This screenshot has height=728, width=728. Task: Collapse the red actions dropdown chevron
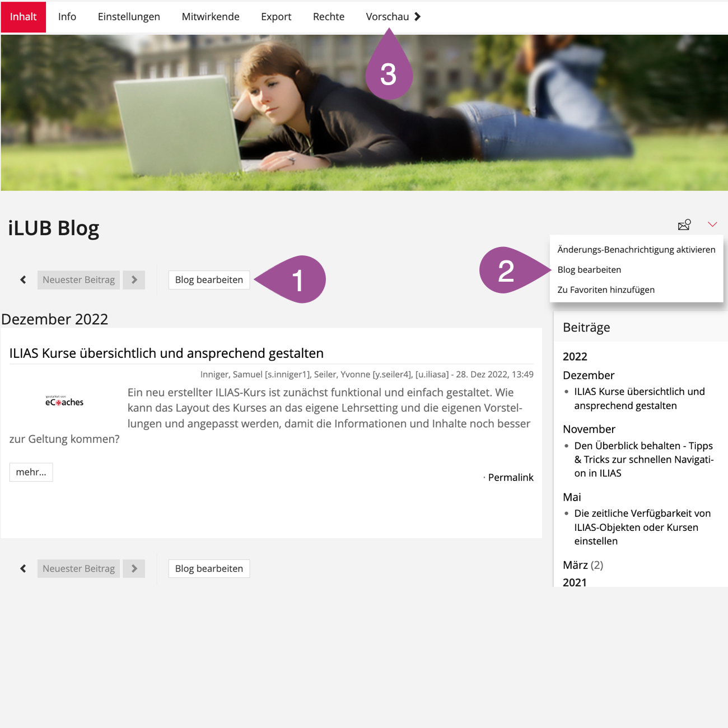[x=712, y=225]
